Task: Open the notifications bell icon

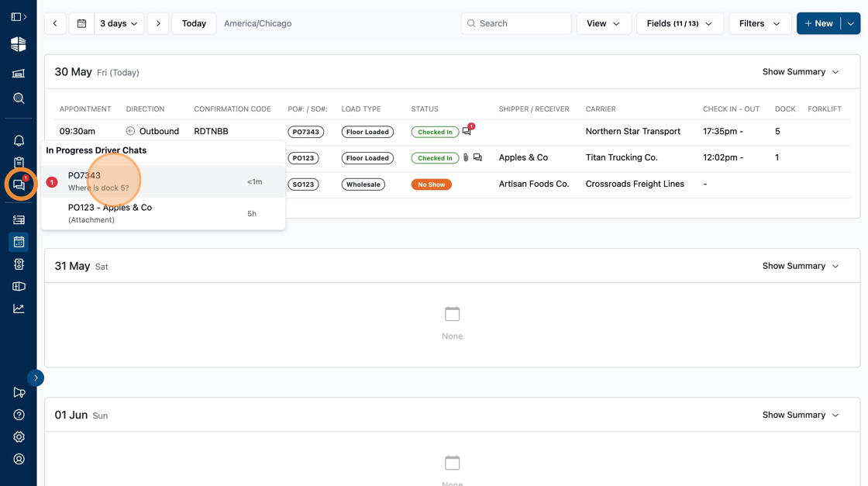Action: (x=19, y=140)
